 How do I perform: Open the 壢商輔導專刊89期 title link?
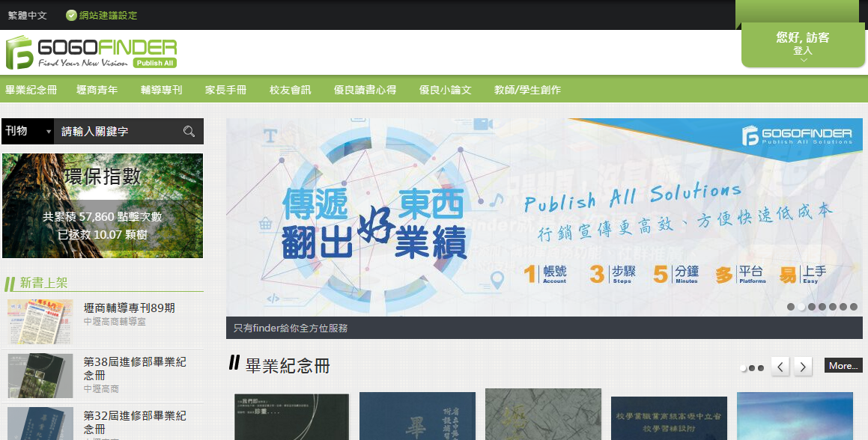[129, 308]
